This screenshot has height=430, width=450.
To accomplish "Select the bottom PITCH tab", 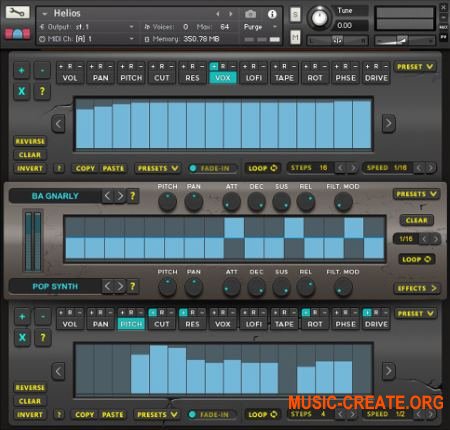I will coord(131,324).
